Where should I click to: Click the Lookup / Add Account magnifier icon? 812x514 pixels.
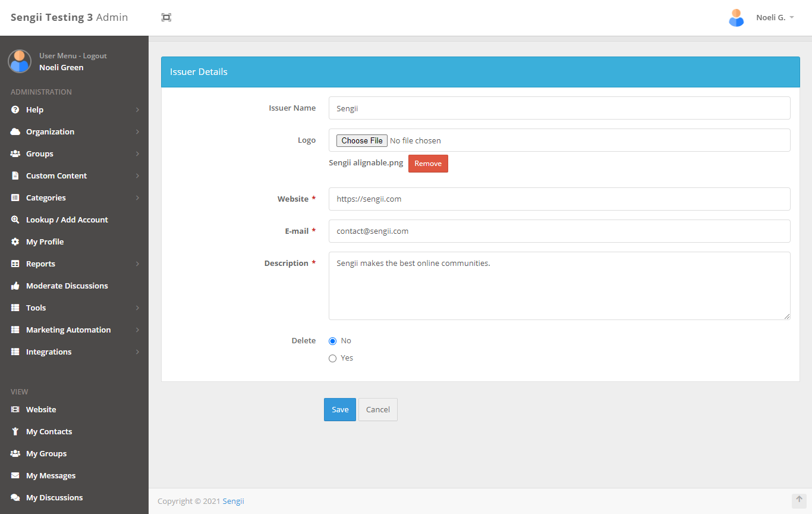point(15,220)
